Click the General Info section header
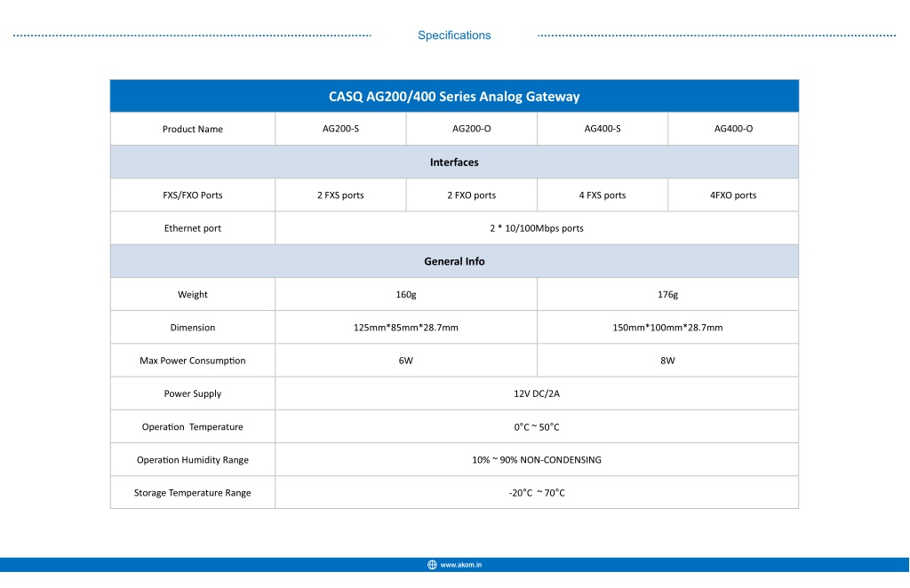 click(x=454, y=261)
